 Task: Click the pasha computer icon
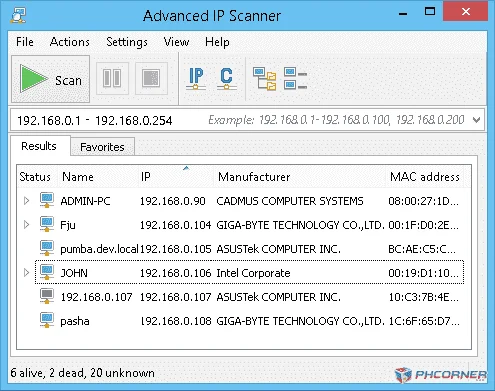coord(47,320)
